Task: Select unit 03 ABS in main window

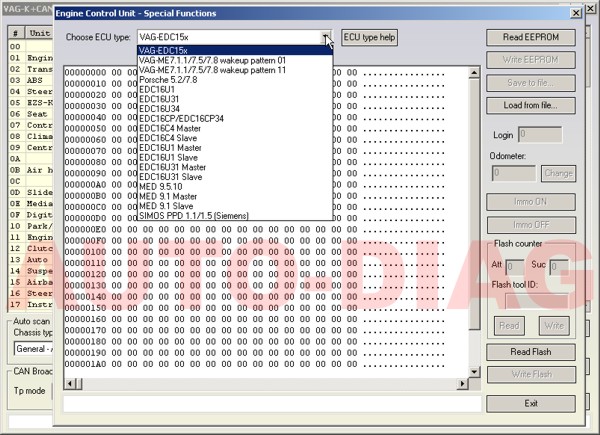Action: [x=30, y=80]
